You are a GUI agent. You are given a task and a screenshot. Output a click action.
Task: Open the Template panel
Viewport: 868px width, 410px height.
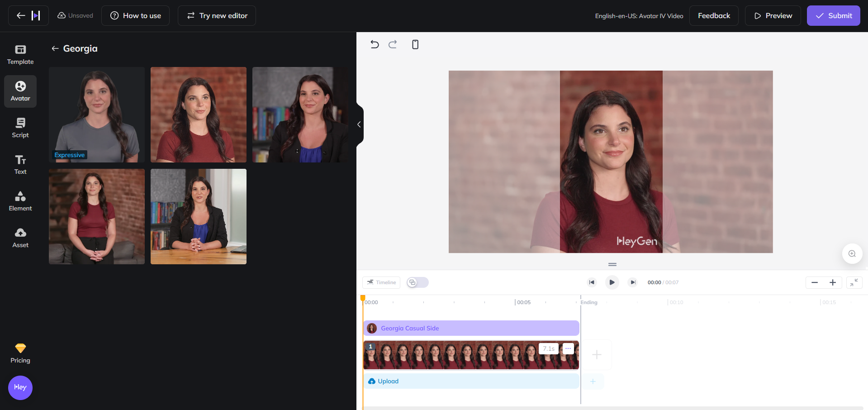click(x=20, y=55)
